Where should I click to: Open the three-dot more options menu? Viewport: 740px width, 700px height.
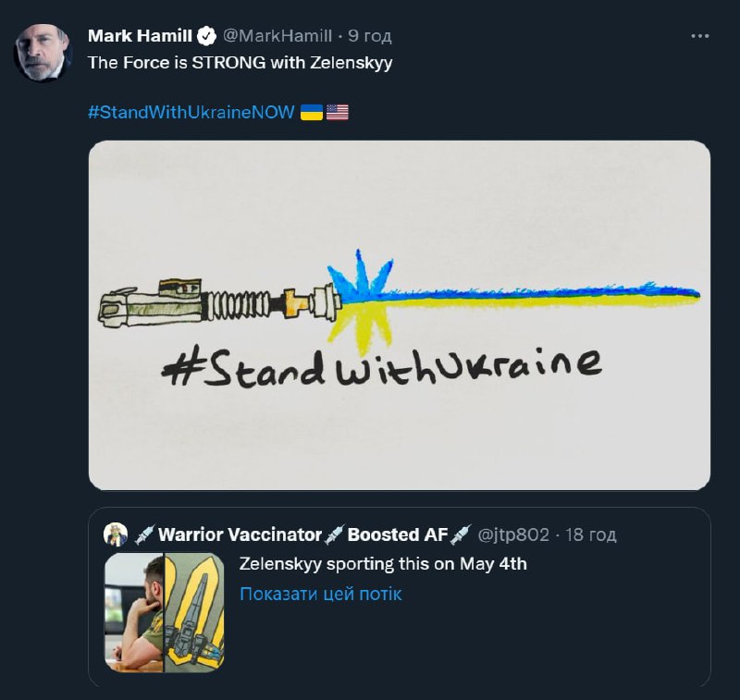(699, 36)
